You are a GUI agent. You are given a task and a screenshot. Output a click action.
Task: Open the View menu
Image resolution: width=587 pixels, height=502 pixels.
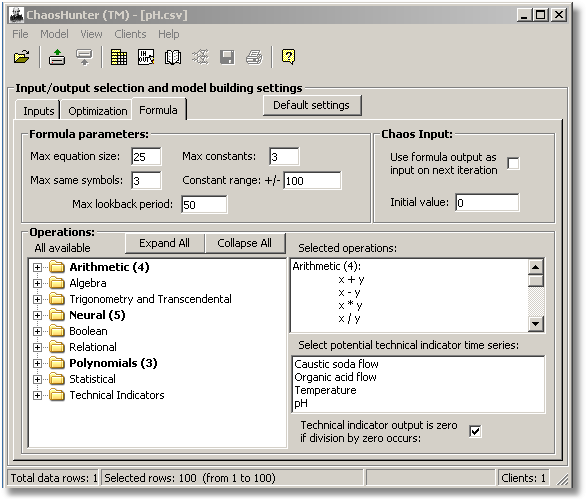point(91,34)
